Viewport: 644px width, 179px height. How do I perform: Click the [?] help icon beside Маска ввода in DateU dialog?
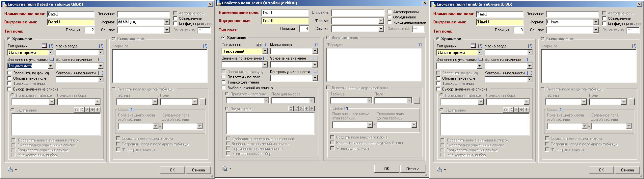pyautogui.click(x=101, y=46)
